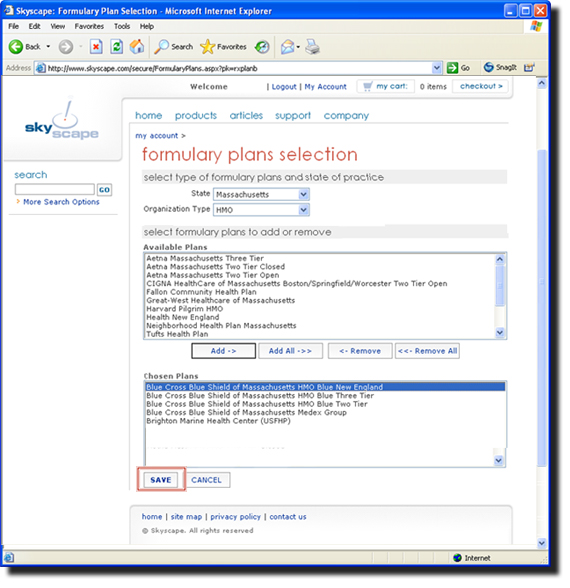The image size is (570, 588).
Task: Open the Favorites star button
Action: pyautogui.click(x=224, y=47)
